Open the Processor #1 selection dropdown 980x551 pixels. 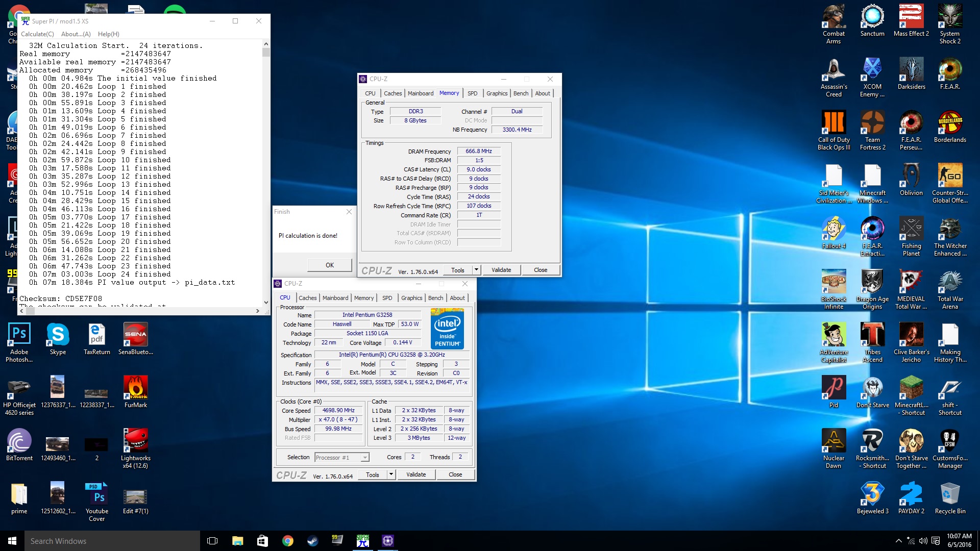(x=342, y=458)
